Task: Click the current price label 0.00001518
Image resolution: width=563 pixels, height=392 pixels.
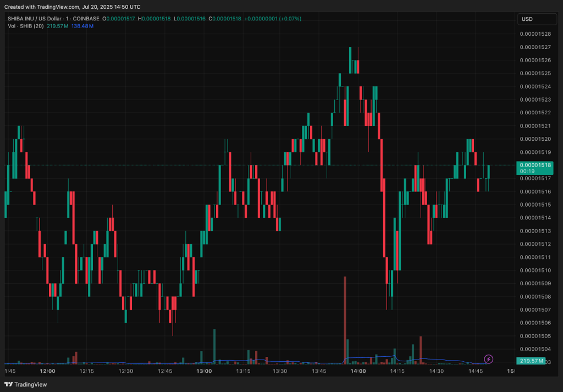Action: (536, 165)
